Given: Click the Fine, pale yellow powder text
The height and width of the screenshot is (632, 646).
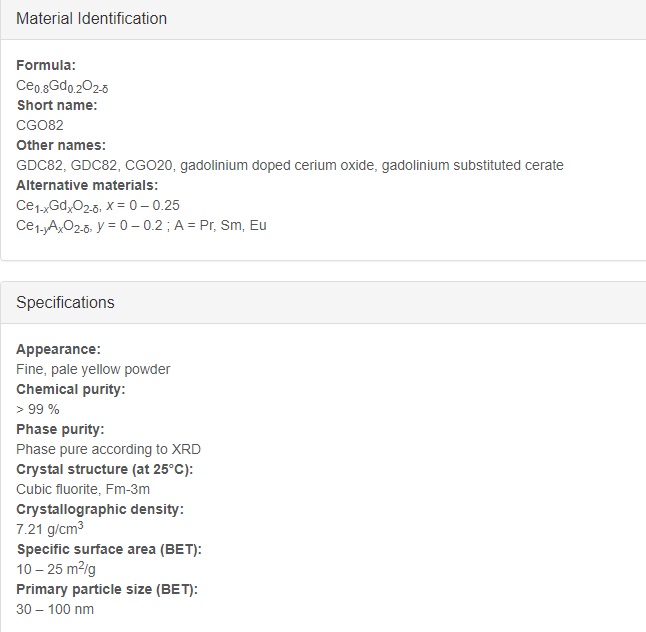Looking at the screenshot, I should (x=93, y=369).
